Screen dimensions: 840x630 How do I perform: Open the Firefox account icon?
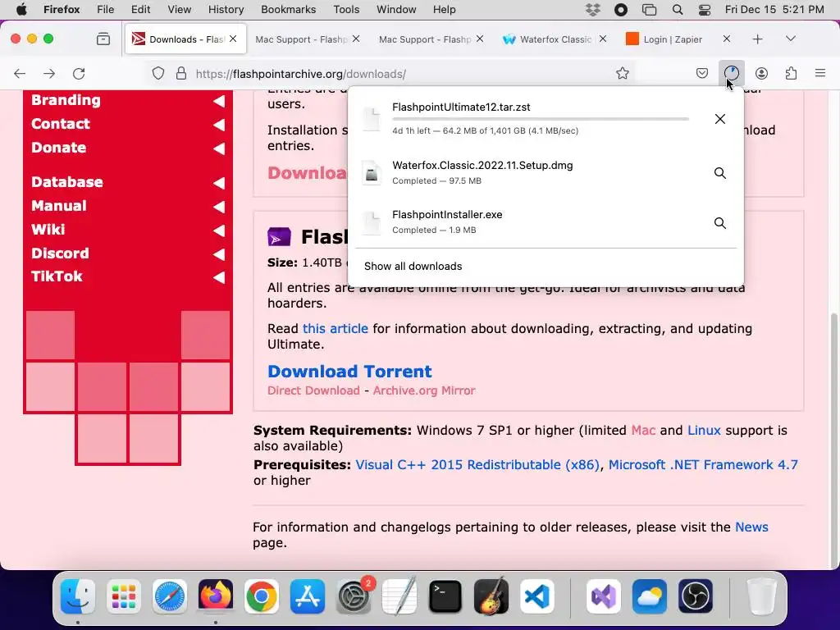coord(761,73)
